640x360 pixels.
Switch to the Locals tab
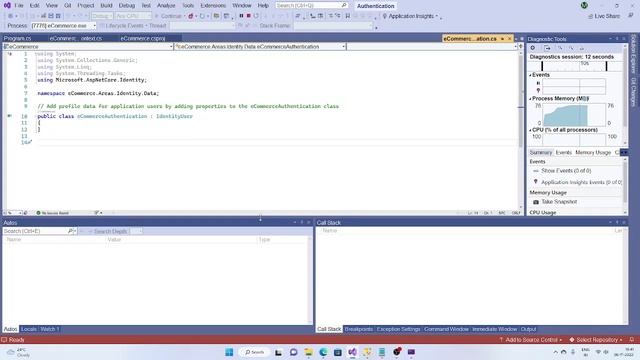point(29,329)
